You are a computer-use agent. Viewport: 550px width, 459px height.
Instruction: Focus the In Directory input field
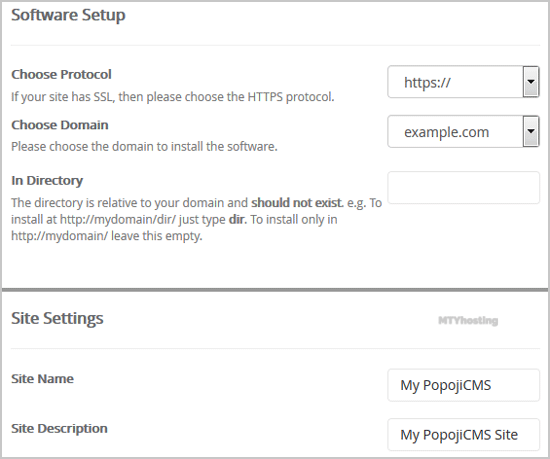[463, 187]
